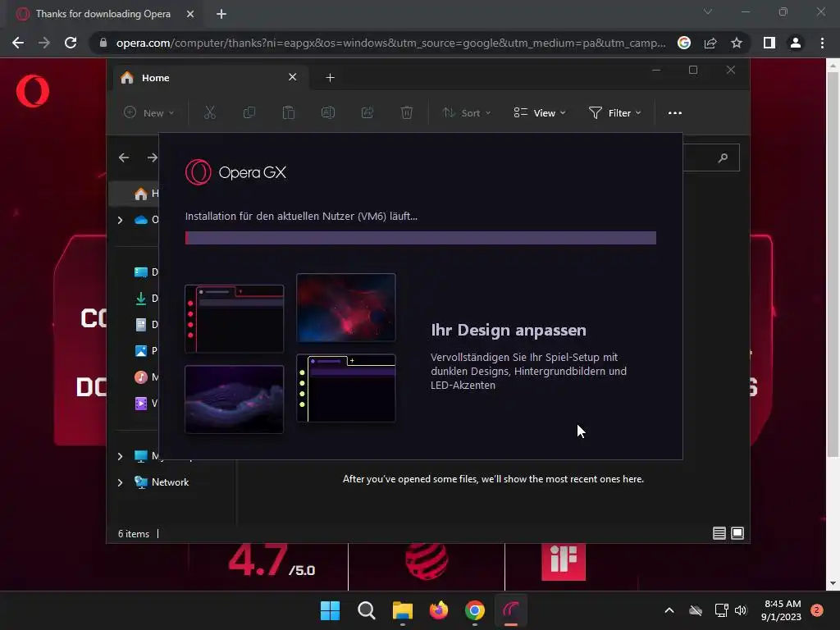
Task: Click the Chrome address bar URL
Action: pyautogui.click(x=390, y=43)
